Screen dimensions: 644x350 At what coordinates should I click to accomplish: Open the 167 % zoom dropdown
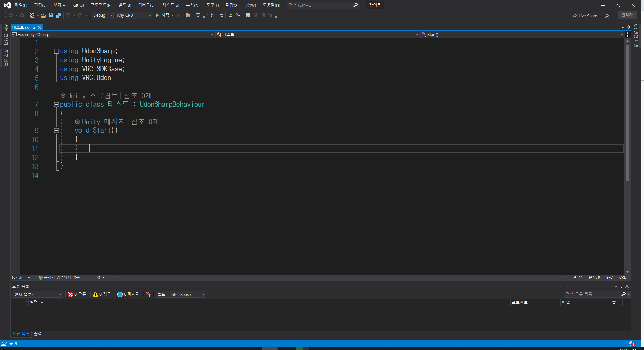click(x=21, y=278)
